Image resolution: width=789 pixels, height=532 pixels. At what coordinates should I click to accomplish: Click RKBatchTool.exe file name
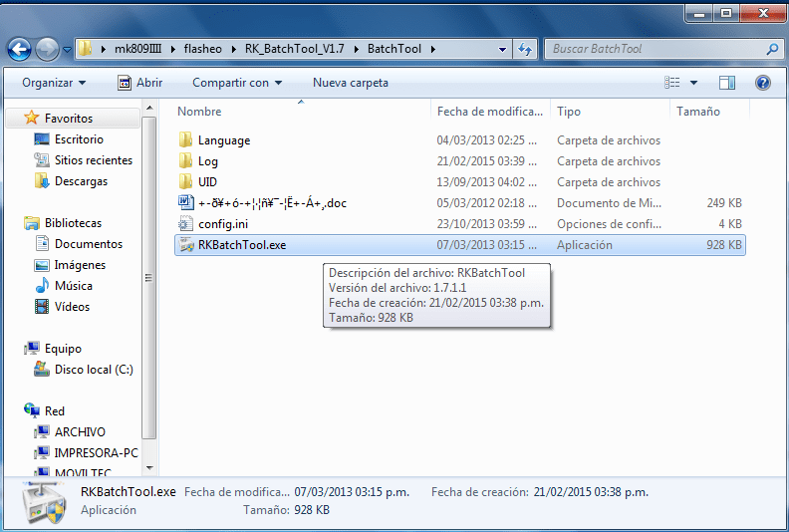242,245
